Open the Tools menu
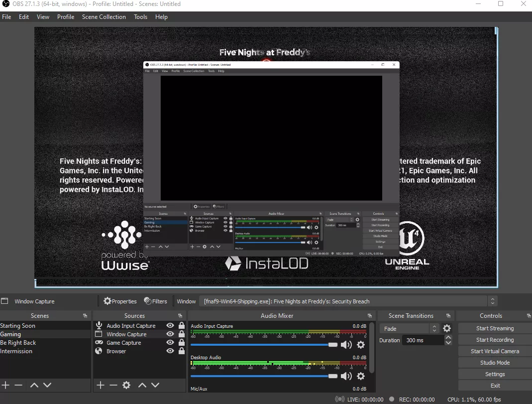 [x=140, y=17]
